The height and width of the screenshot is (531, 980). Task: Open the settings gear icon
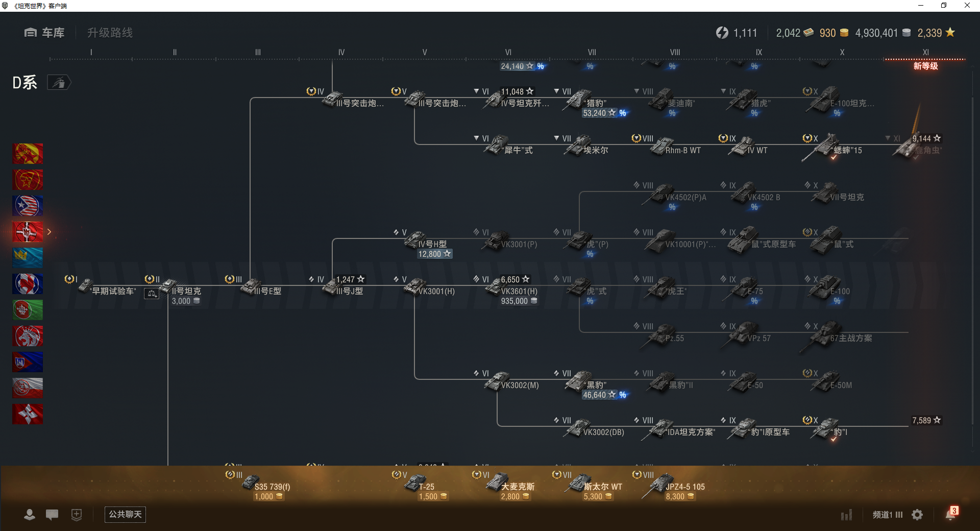pyautogui.click(x=917, y=515)
